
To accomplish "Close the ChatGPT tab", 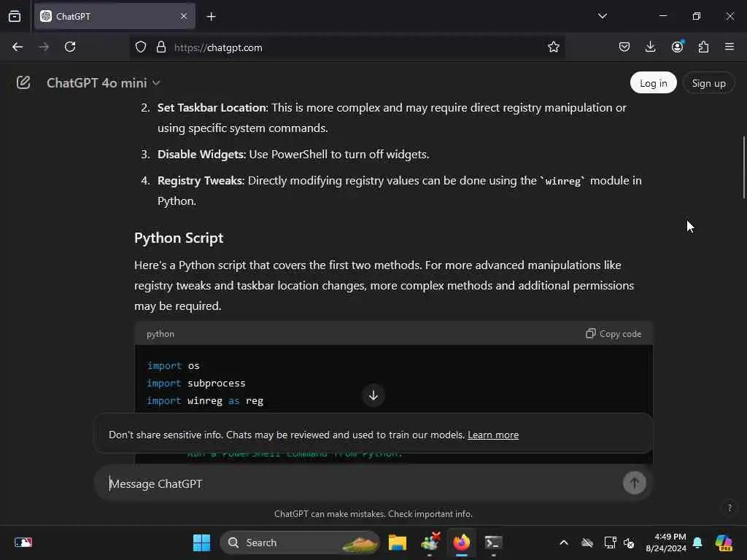I will [x=184, y=16].
